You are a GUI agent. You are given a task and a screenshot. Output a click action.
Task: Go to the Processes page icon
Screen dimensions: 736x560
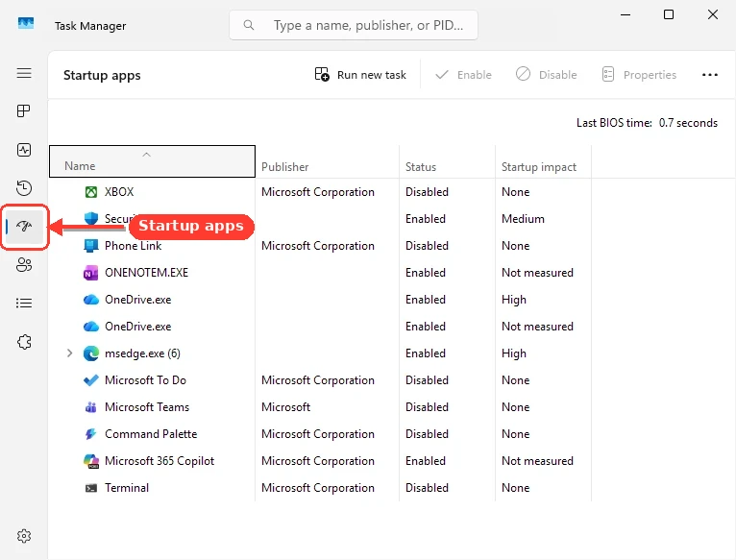tap(23, 111)
